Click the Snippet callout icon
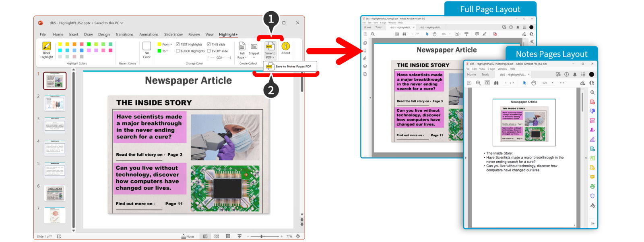 click(254, 47)
